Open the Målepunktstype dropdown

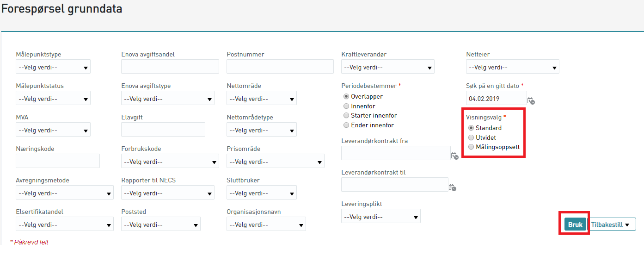pos(53,67)
